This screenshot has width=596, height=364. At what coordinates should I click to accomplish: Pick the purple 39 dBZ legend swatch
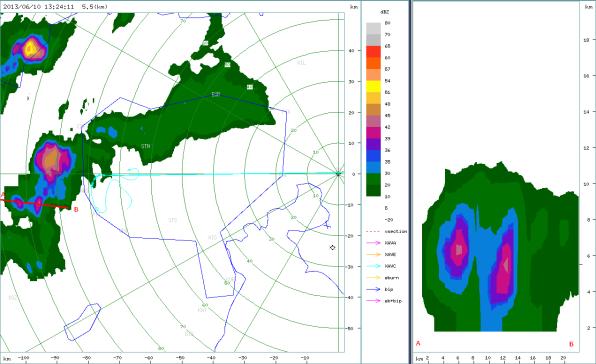coord(373,144)
